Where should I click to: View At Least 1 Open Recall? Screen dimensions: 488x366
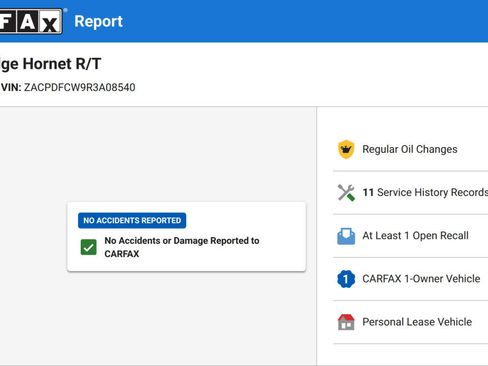[415, 236]
